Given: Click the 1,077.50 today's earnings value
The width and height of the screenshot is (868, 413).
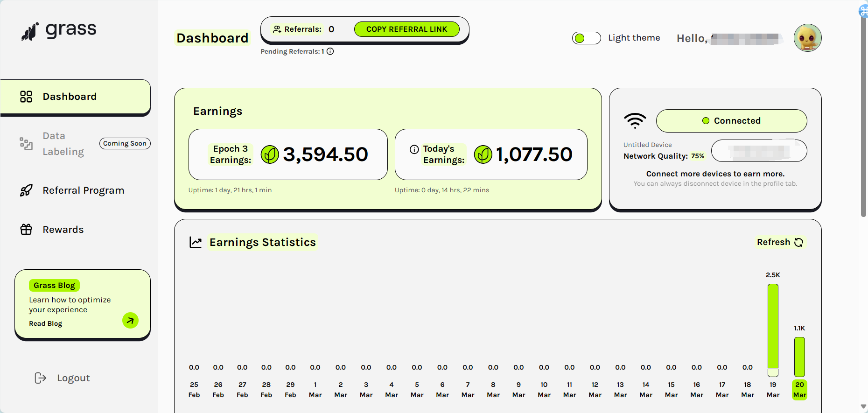Looking at the screenshot, I should [x=534, y=154].
